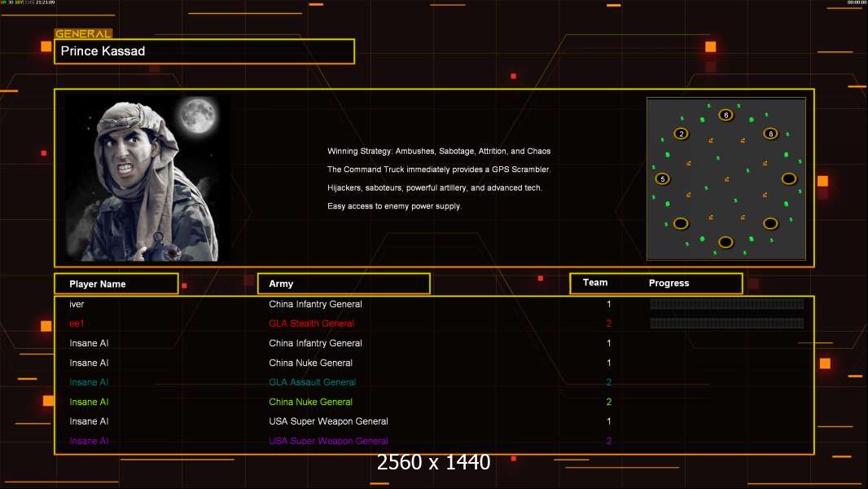Screen dimensions: 868x489
Task: Click ee1's loading progress bar
Action: tap(727, 323)
